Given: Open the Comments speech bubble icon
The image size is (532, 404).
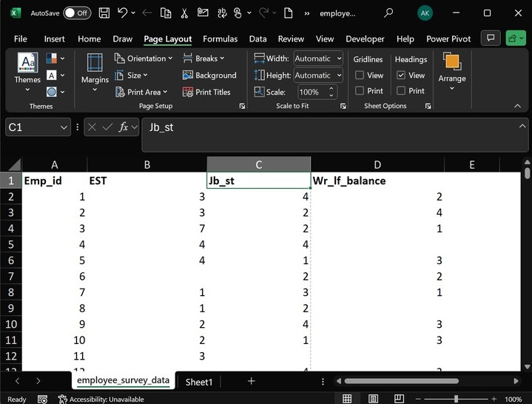Looking at the screenshot, I should 491,38.
